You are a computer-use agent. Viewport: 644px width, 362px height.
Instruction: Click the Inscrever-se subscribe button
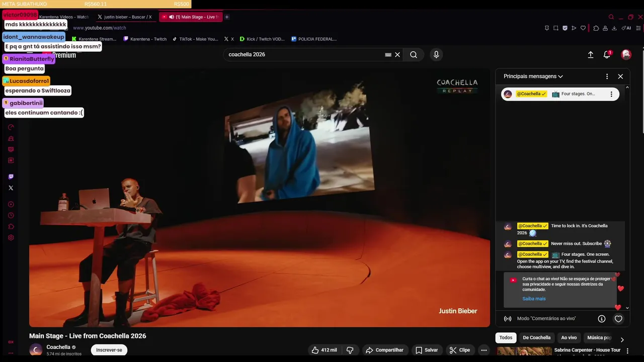pos(109,350)
